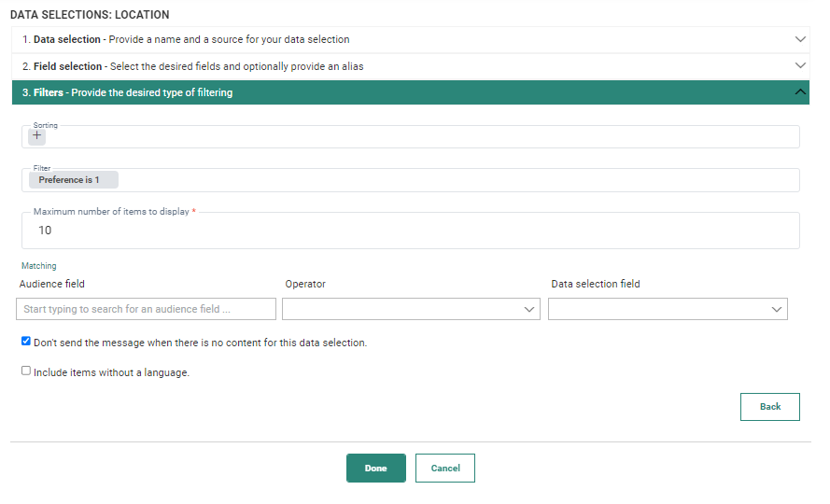Uncheck the 'Don't send the message' checkbox
This screenshot has height=504, width=830.
pos(26,342)
